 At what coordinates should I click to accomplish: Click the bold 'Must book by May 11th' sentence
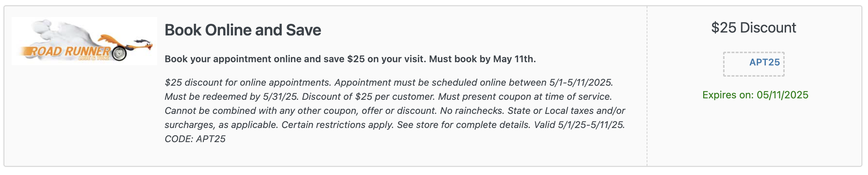(x=482, y=59)
